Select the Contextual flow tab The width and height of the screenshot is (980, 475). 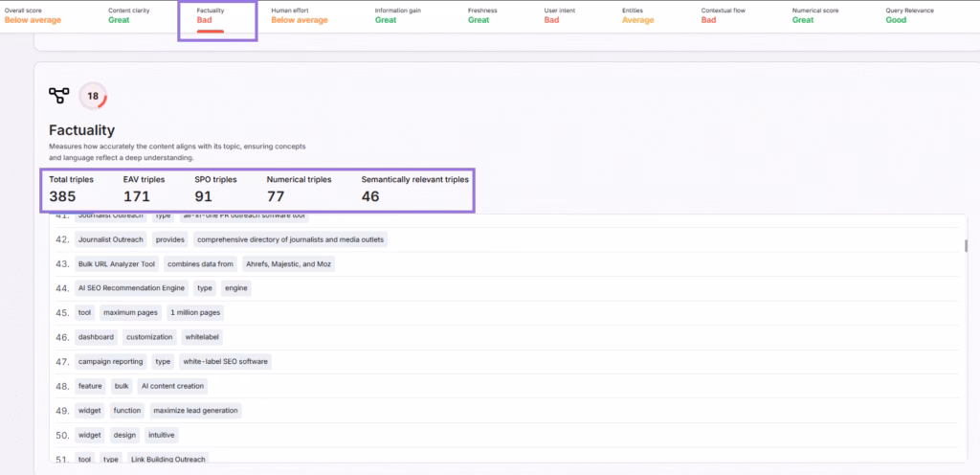pyautogui.click(x=724, y=15)
